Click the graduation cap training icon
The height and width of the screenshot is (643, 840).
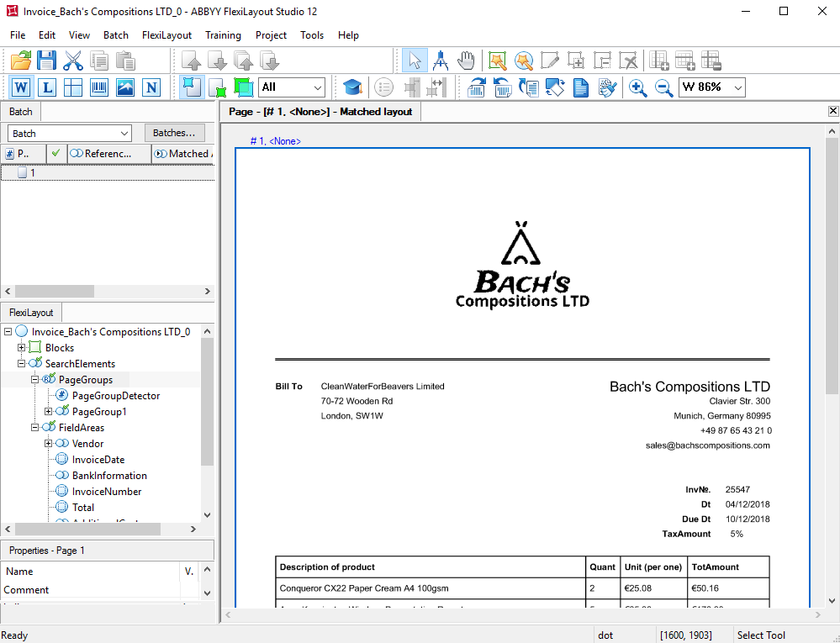353,87
